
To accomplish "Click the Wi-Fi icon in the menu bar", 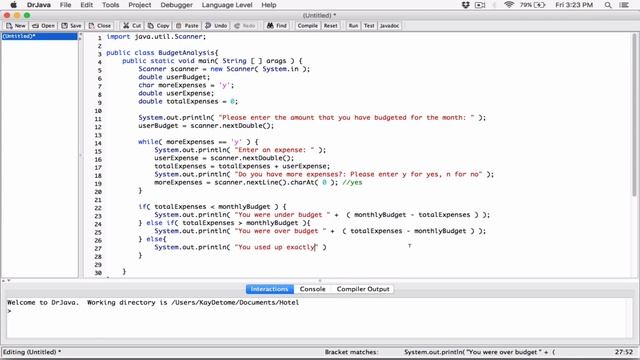I will [x=509, y=5].
